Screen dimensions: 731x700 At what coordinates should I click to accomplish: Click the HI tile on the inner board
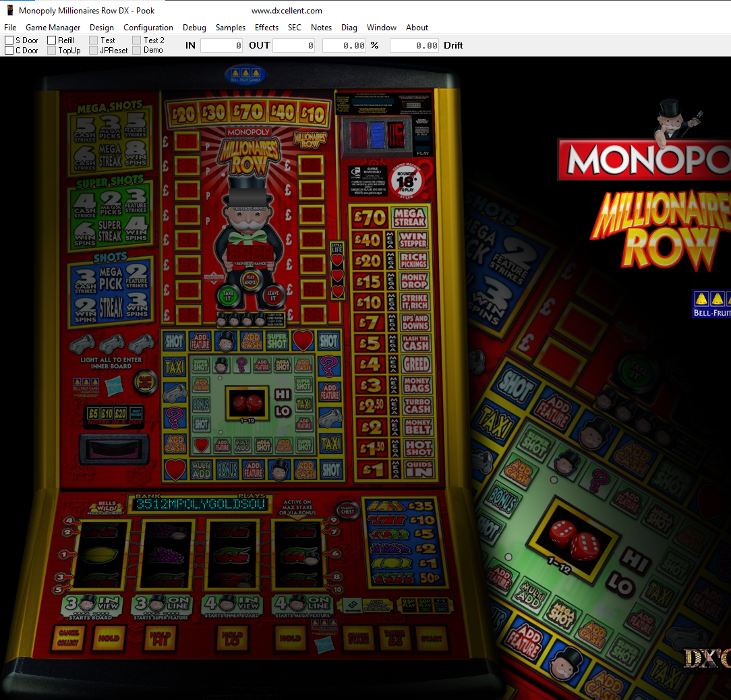tap(283, 395)
